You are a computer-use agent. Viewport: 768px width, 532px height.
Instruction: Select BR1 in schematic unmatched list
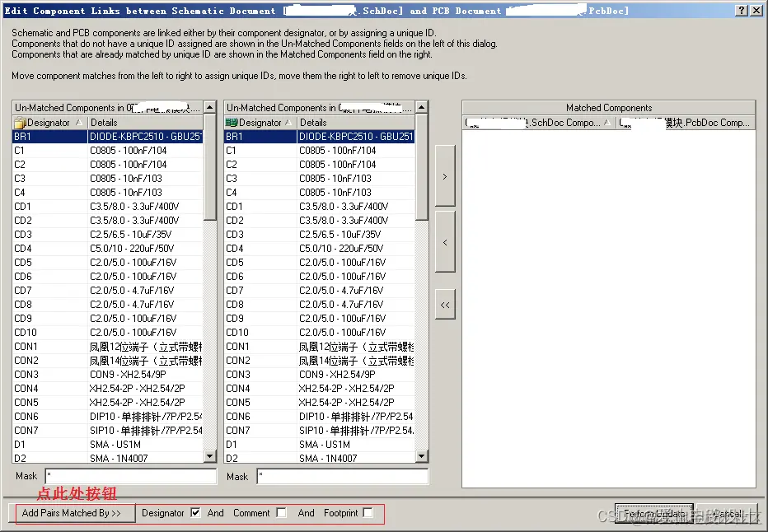tap(107, 137)
